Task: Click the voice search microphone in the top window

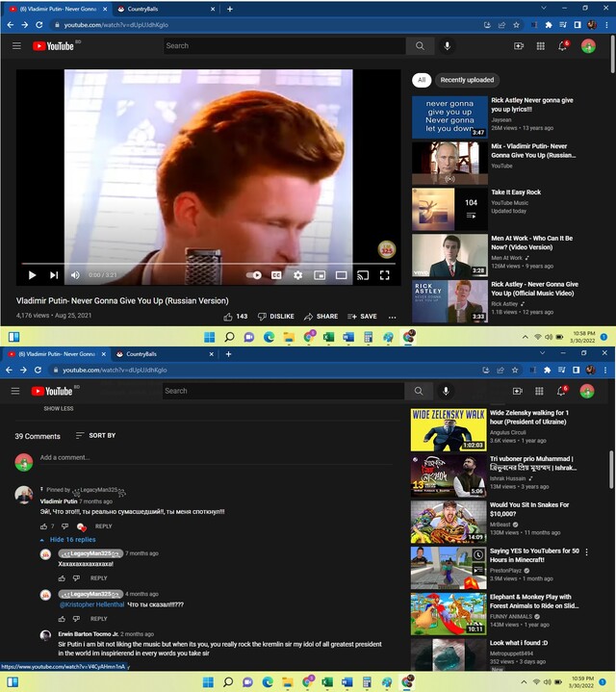Action: (447, 46)
